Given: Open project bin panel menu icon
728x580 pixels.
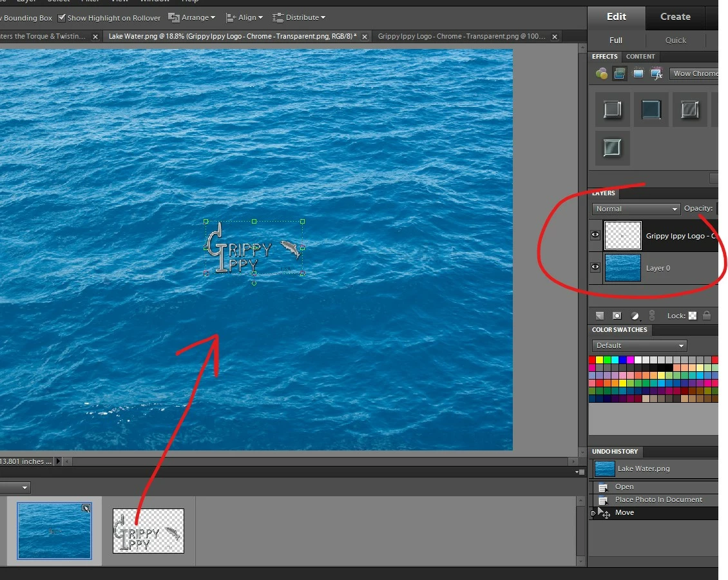Looking at the screenshot, I should click(x=580, y=472).
